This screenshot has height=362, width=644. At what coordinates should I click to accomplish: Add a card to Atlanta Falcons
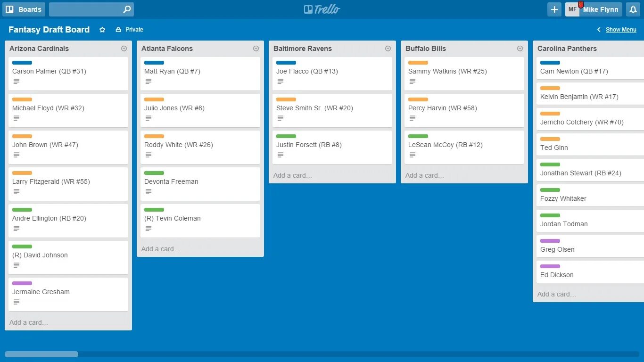[161, 249]
